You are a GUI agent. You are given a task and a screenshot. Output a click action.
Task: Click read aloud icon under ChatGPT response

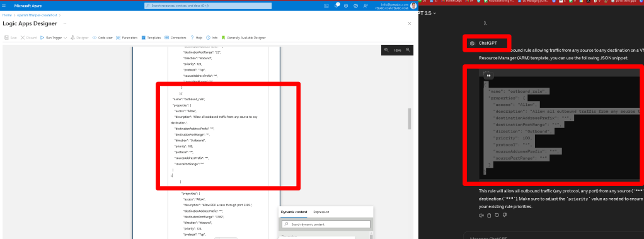tap(481, 215)
